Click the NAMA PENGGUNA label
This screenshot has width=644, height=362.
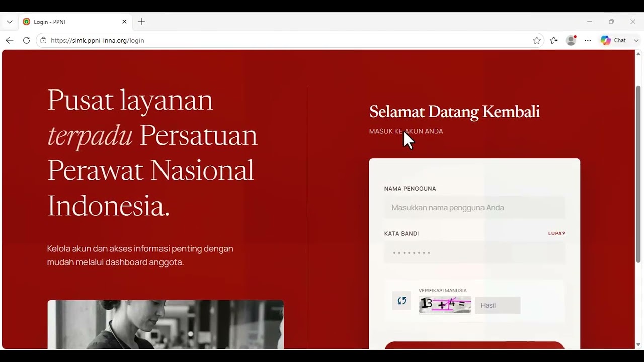tap(410, 189)
